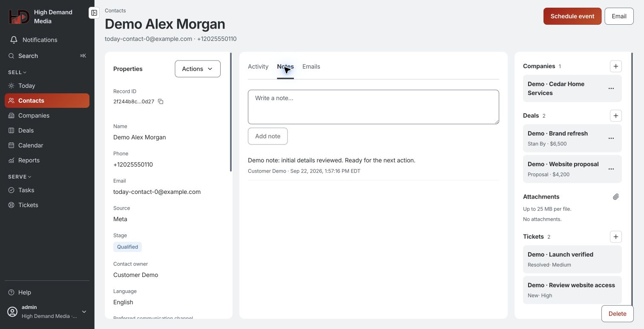
Task: Click the High Demand Media logo
Action: pos(19,17)
